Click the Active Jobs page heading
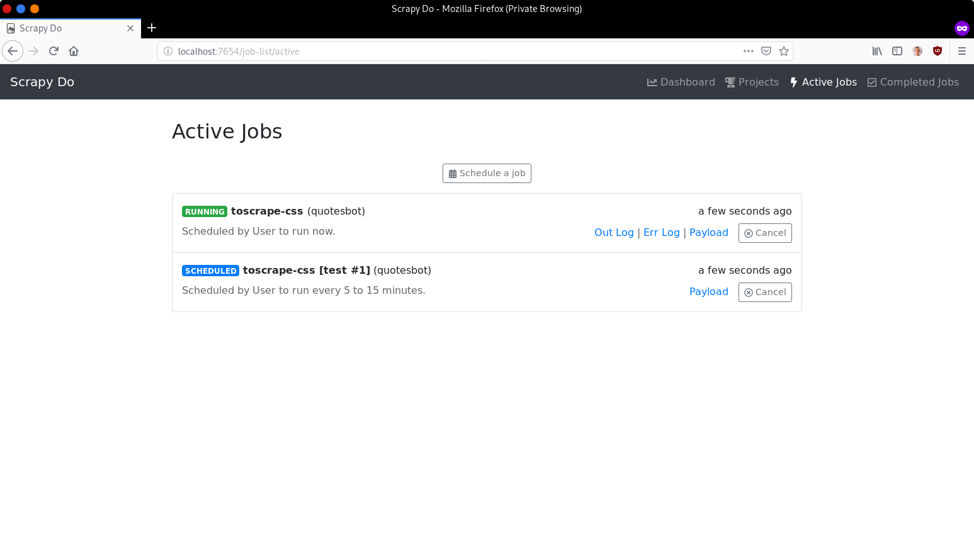974x560 pixels. (x=227, y=132)
